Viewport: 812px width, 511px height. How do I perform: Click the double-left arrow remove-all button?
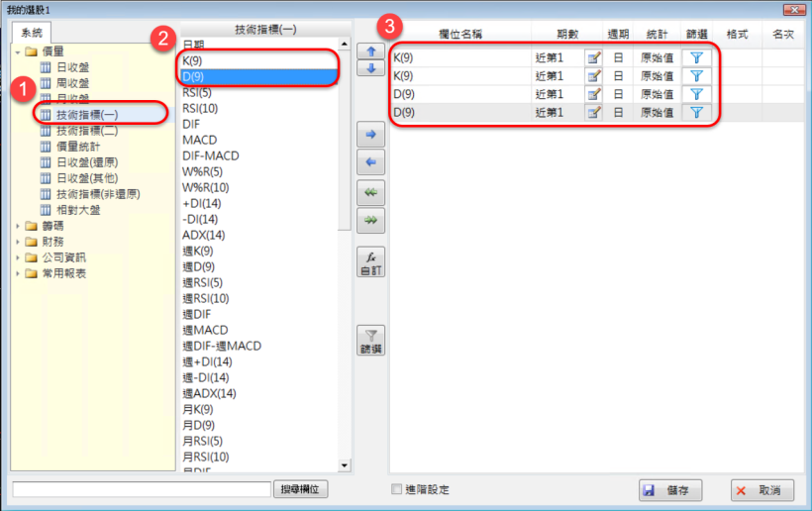pos(370,191)
